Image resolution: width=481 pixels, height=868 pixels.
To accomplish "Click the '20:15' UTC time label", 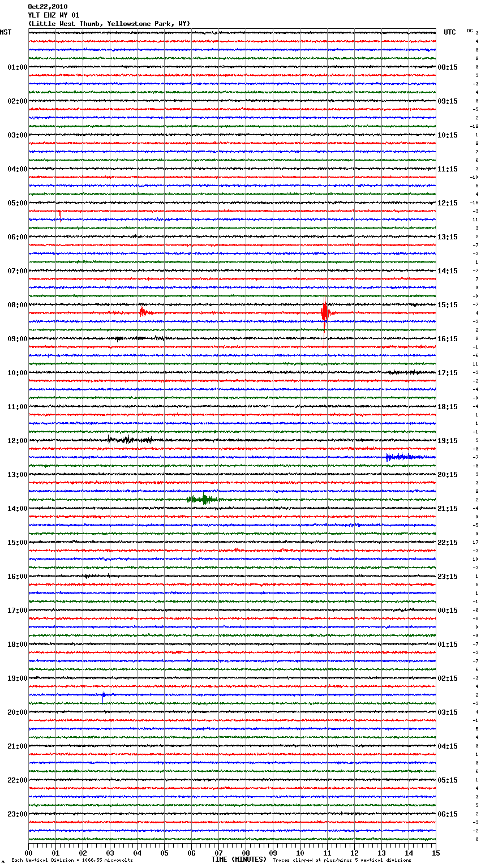I will (x=448, y=475).
